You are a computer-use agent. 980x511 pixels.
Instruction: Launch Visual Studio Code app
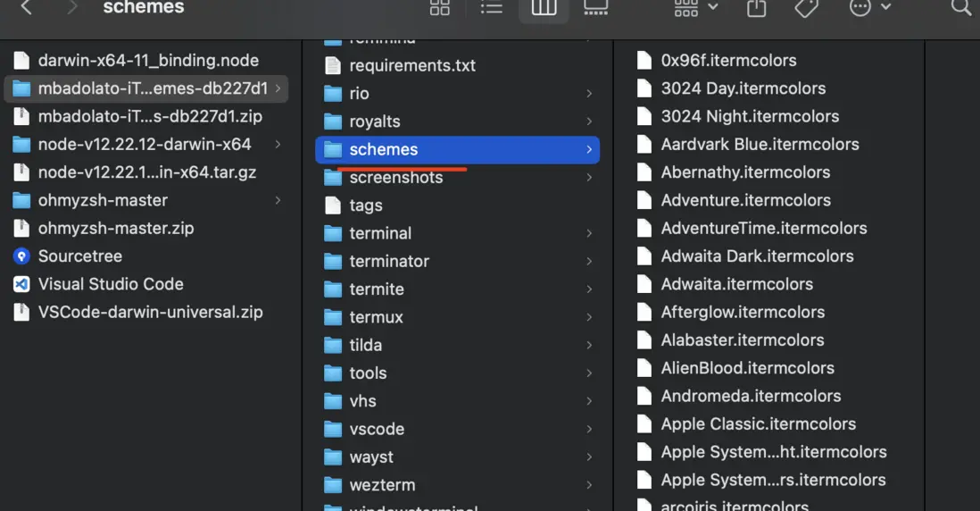[x=111, y=284]
